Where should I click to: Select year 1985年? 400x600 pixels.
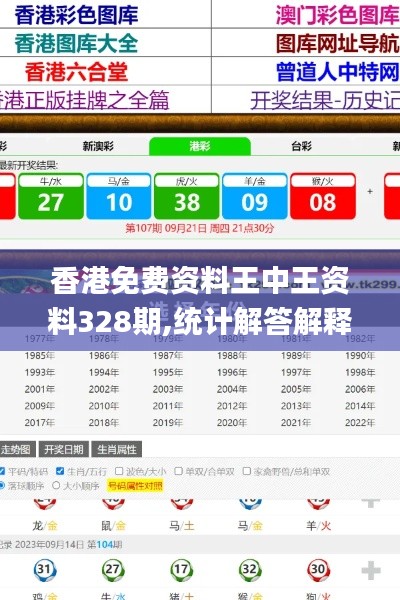[40, 355]
